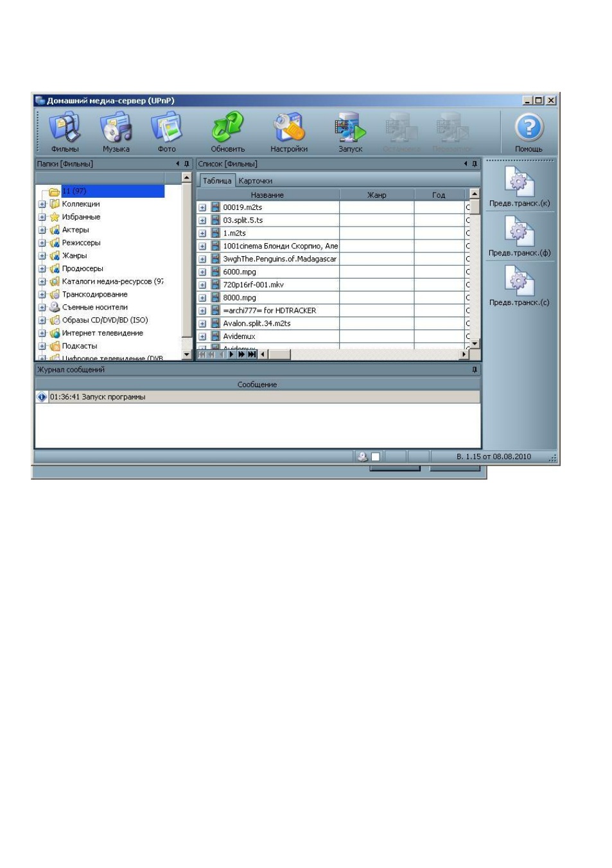Collapse Папки panel with left arrow
Image resolution: width=612 pixels, height=868 pixels.
coord(178,164)
